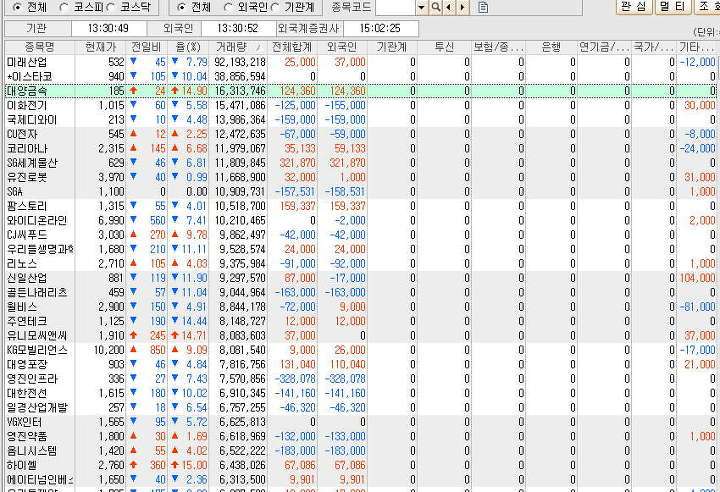This screenshot has width=720, height=492.
Task: Select the 영진약품 stock row
Action: (360, 436)
